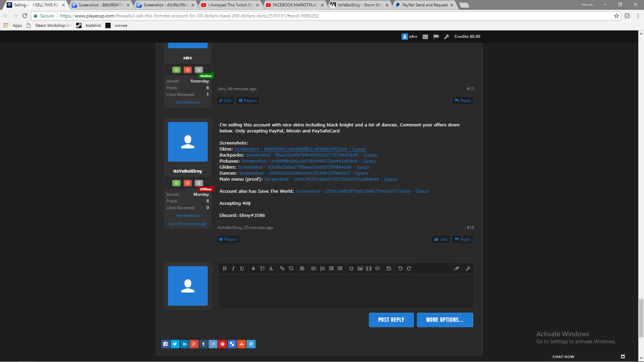Click the POST REPLY button
Image resolution: width=644 pixels, height=362 pixels.
point(391,320)
